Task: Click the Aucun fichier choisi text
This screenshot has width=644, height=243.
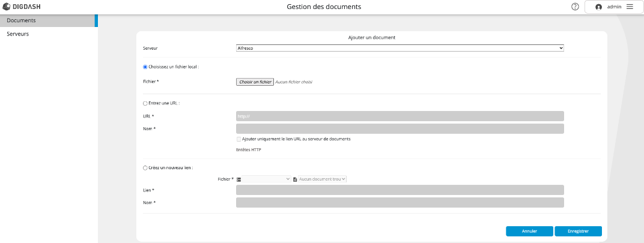Action: click(294, 82)
